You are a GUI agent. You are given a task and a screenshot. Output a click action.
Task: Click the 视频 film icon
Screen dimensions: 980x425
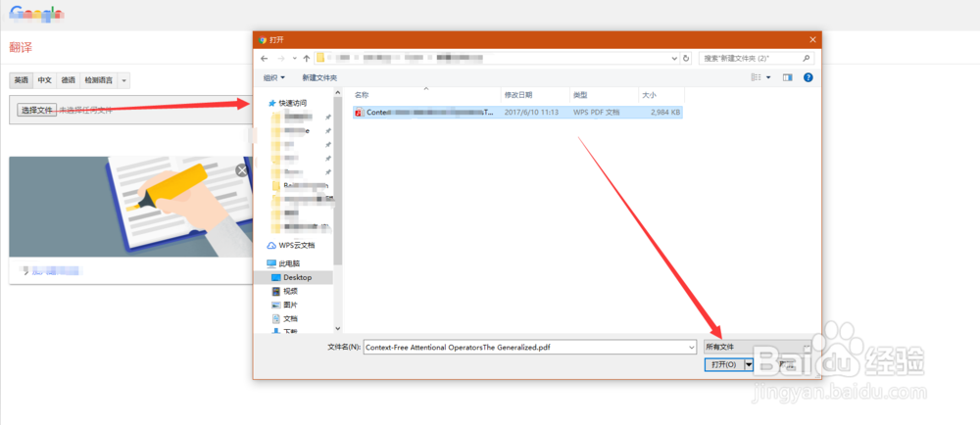coord(276,291)
